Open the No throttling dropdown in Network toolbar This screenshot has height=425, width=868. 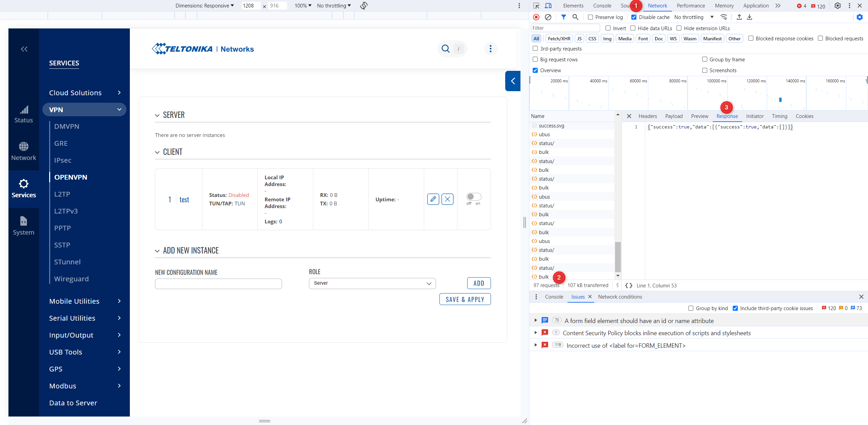694,17
